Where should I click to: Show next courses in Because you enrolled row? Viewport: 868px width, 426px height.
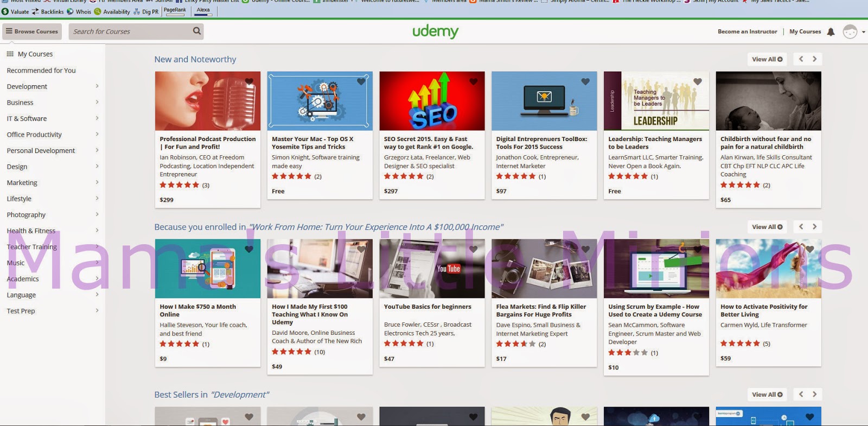click(x=814, y=227)
